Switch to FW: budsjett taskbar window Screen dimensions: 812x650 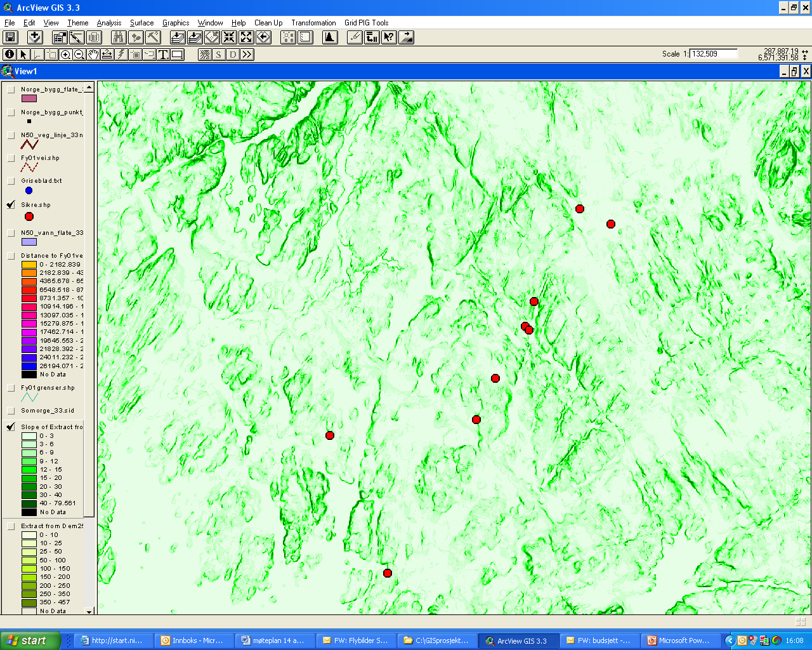click(x=599, y=640)
